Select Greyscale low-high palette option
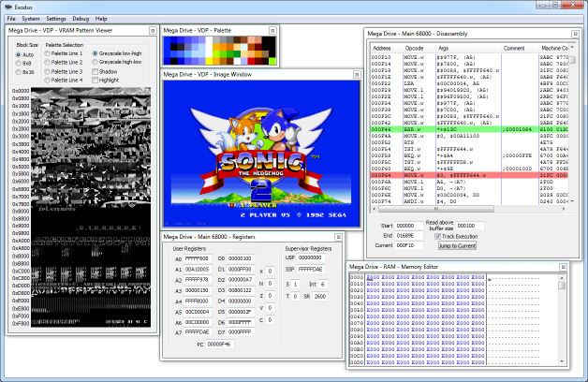The width and height of the screenshot is (588, 382). click(x=117, y=53)
